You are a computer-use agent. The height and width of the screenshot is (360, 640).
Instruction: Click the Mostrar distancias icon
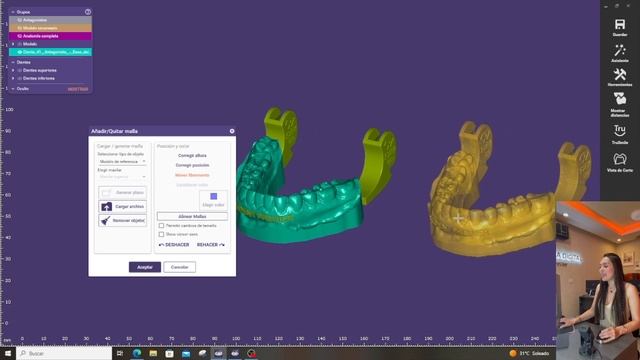(x=620, y=99)
